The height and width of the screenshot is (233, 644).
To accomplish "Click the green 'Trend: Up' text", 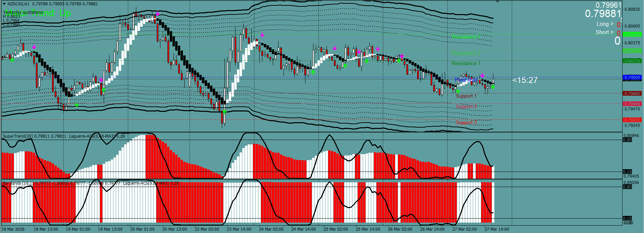I will 51,13.
